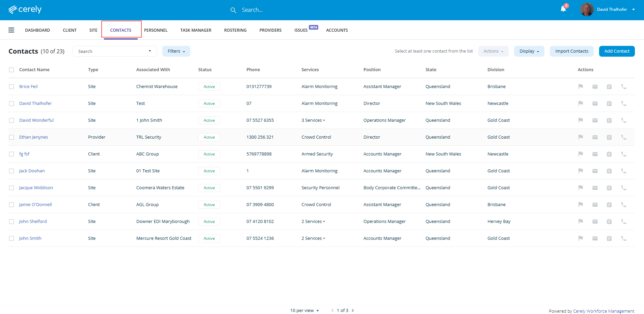Select the checkbox for David Thalhofer
Viewport: 644px width, 314px height.
pos(11,104)
